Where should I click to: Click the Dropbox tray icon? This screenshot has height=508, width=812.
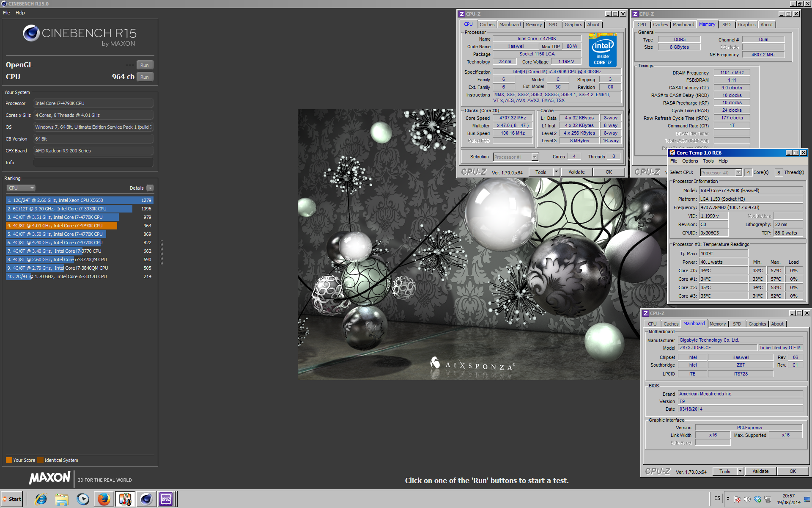coord(757,499)
